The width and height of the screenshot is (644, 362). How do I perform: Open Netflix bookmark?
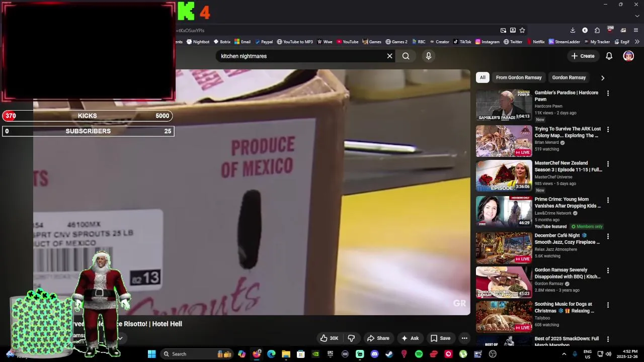535,42
